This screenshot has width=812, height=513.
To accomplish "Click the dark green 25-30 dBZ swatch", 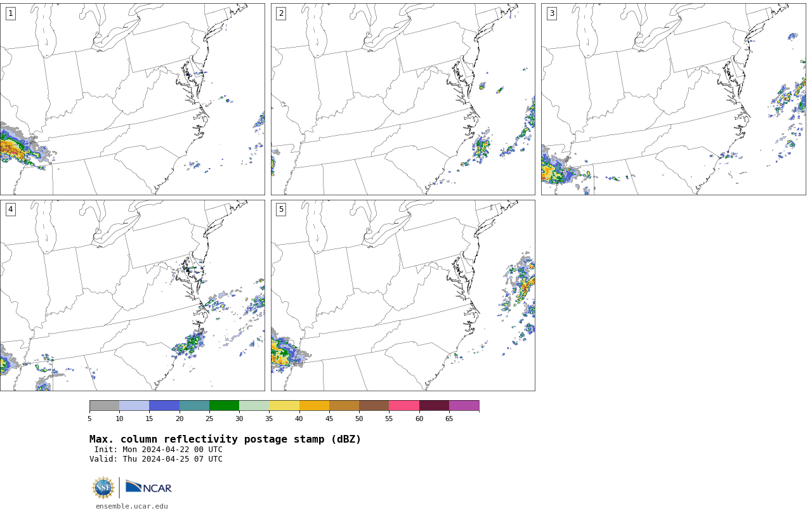I will pos(224,406).
